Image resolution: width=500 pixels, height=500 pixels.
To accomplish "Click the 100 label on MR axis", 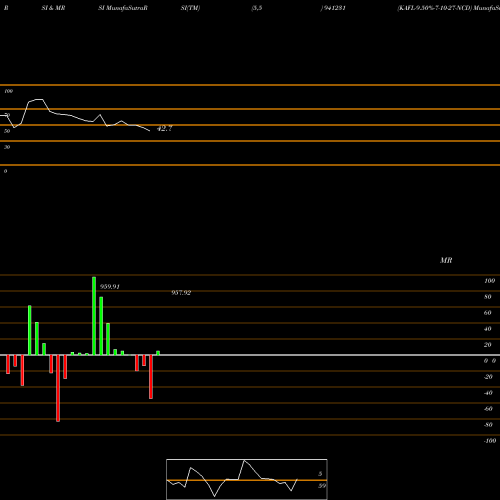I will 489,281.
